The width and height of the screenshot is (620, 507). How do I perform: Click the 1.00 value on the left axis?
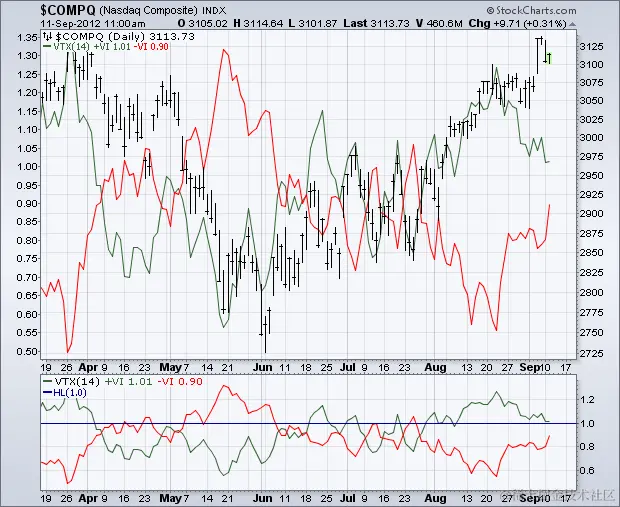27,166
